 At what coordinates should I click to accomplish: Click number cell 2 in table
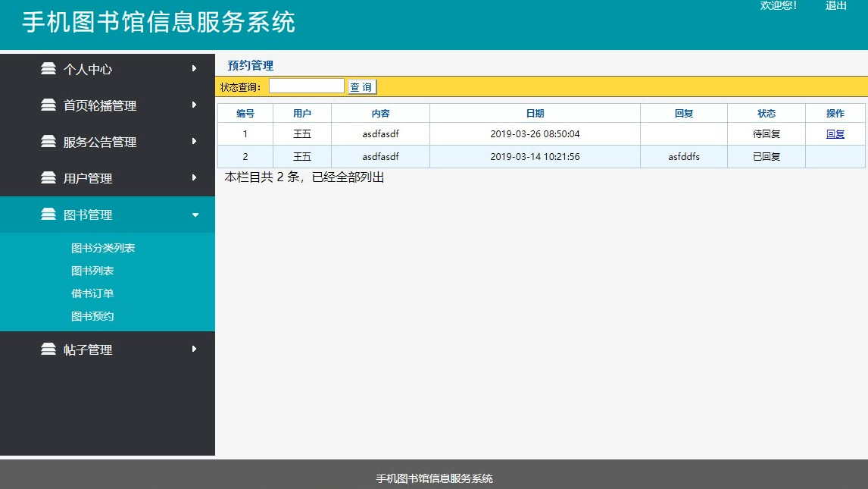tap(245, 157)
